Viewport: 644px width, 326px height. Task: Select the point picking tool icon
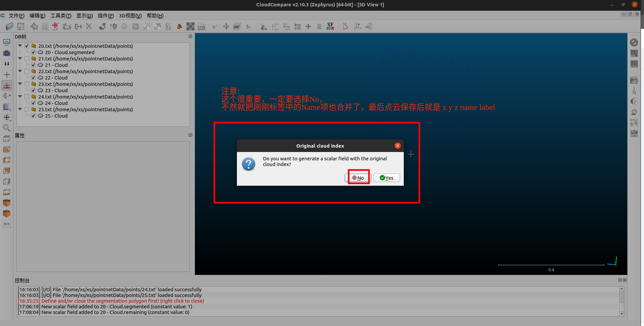point(34,26)
